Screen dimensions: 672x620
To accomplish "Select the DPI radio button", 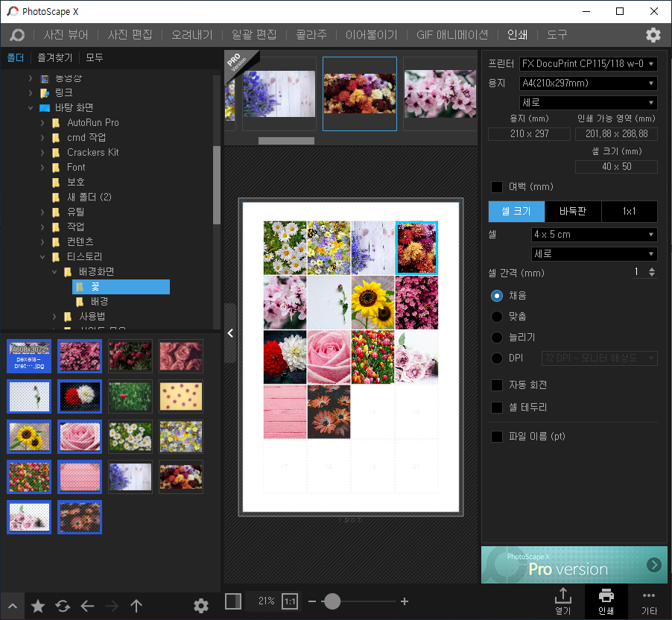I will coord(497,358).
